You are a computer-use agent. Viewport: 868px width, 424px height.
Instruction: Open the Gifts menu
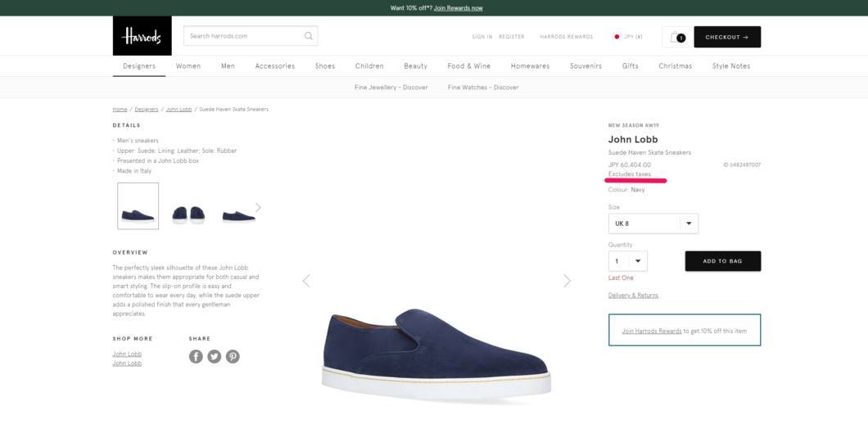[630, 65]
